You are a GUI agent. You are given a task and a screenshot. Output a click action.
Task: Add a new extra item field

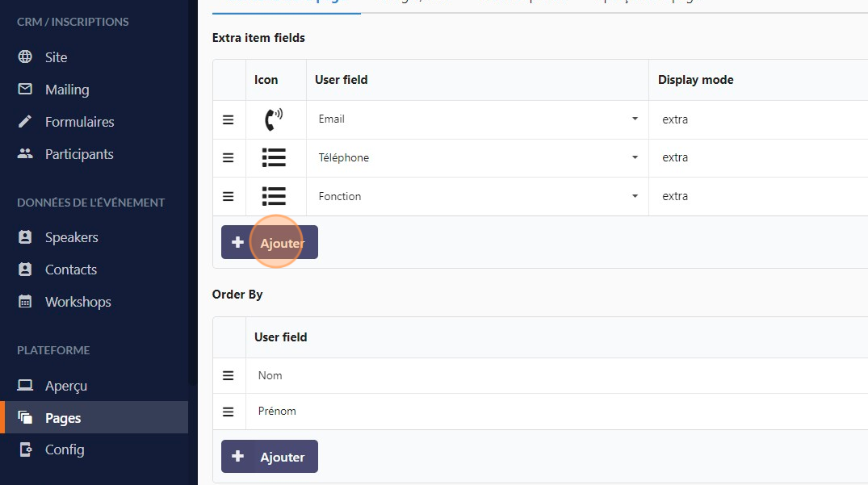[270, 243]
